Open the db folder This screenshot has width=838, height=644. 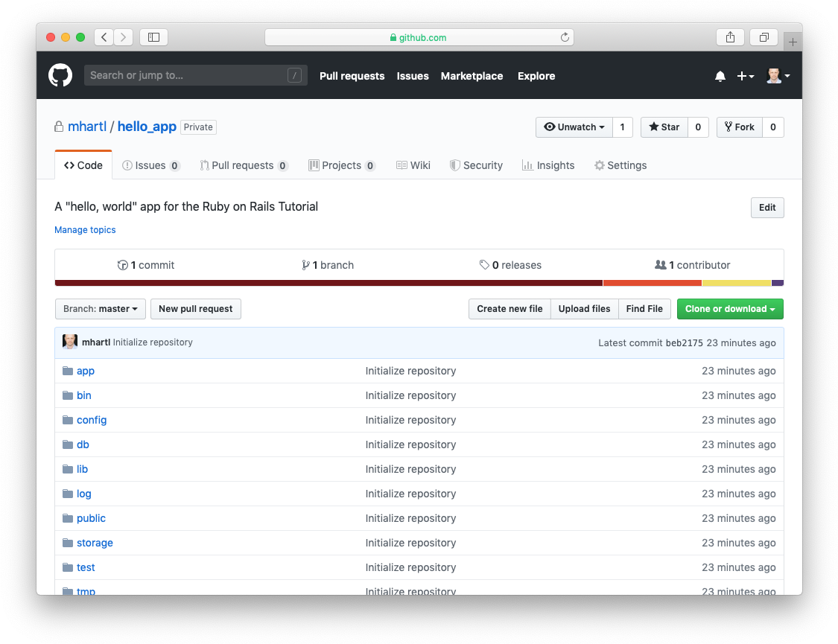coord(83,444)
